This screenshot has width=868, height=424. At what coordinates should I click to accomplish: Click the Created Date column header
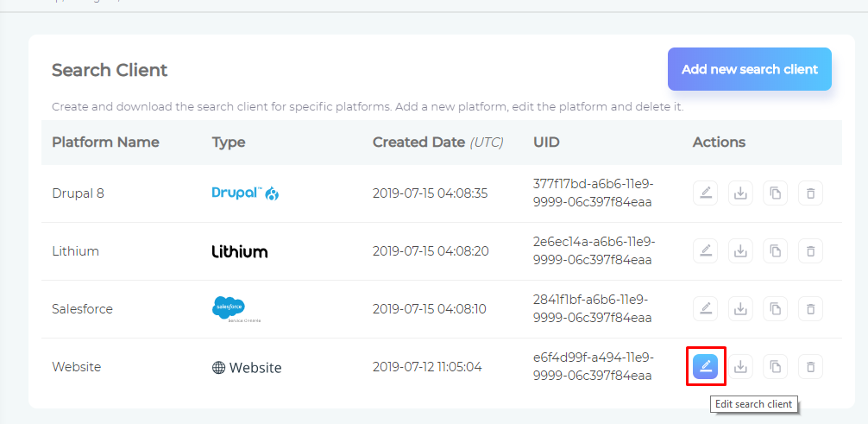pyautogui.click(x=437, y=142)
